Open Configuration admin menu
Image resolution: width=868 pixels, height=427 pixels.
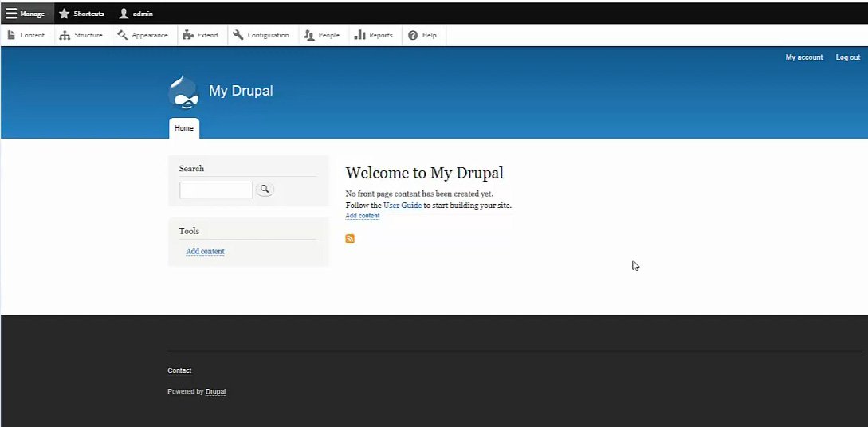click(x=261, y=35)
